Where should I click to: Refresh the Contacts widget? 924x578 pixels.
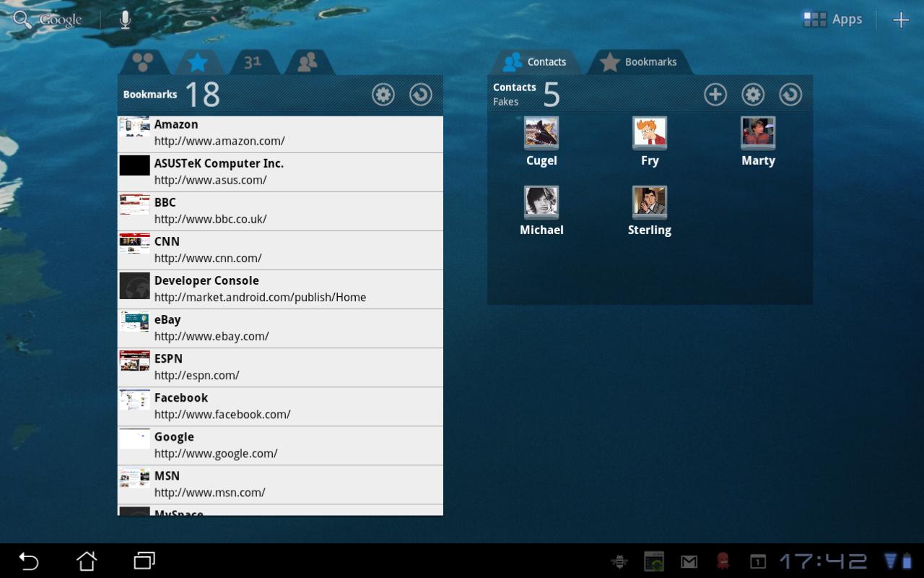[x=790, y=95]
